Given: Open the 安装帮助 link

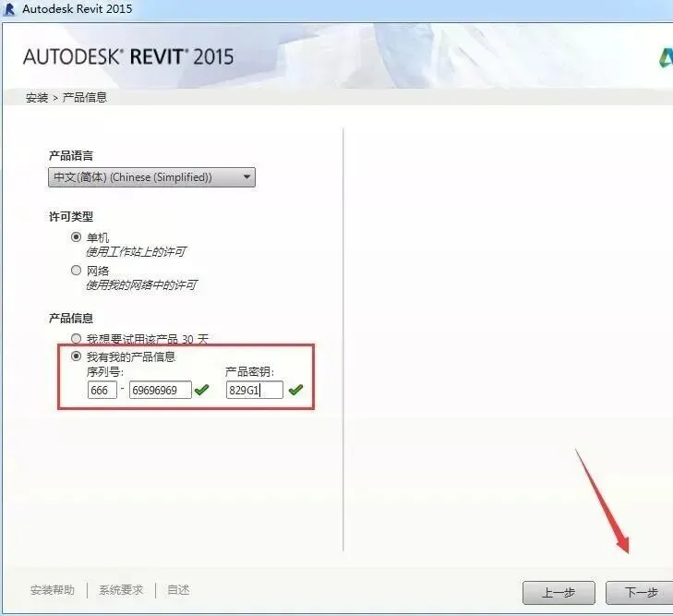Looking at the screenshot, I should (x=53, y=590).
